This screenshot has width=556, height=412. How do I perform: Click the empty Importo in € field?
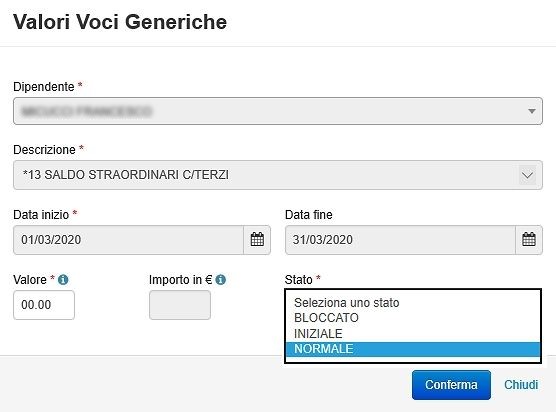[180, 305]
